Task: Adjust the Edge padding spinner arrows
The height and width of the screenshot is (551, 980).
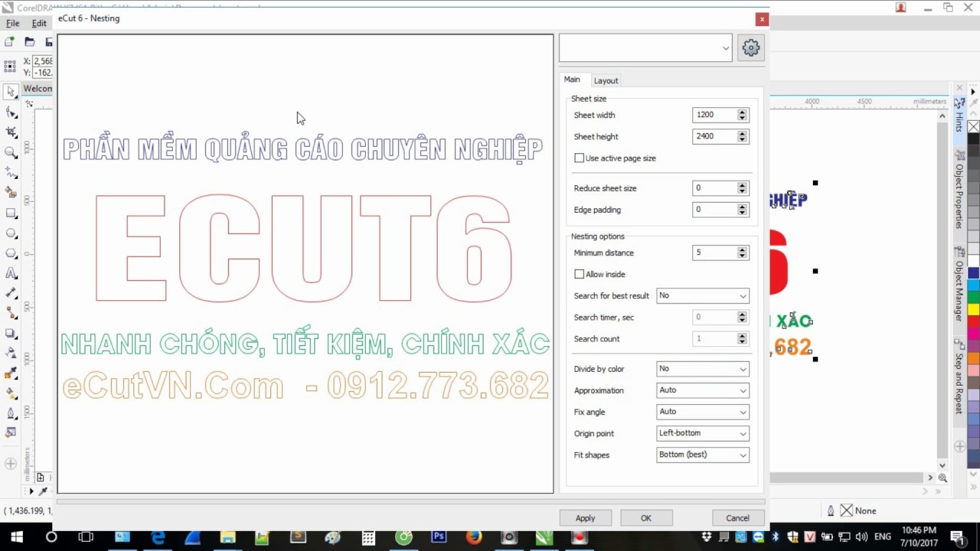Action: (742, 210)
